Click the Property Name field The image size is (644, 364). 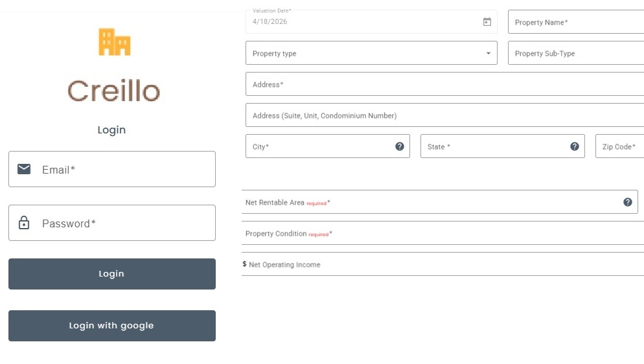pyautogui.click(x=577, y=22)
